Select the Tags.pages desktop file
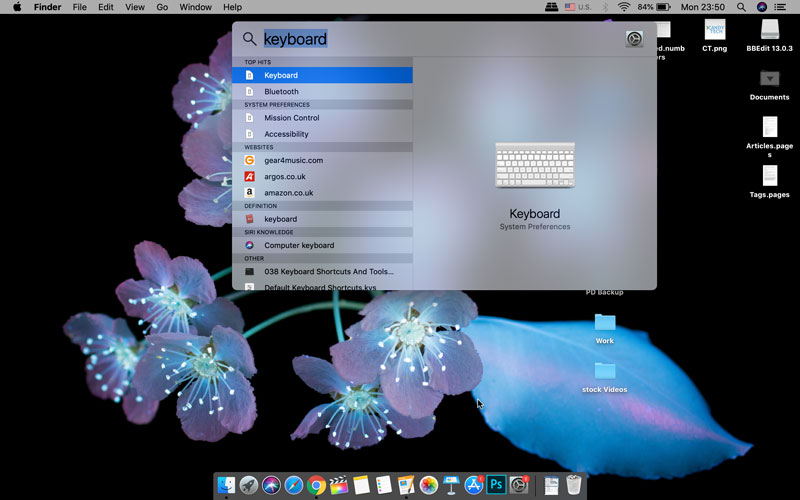 point(769,182)
